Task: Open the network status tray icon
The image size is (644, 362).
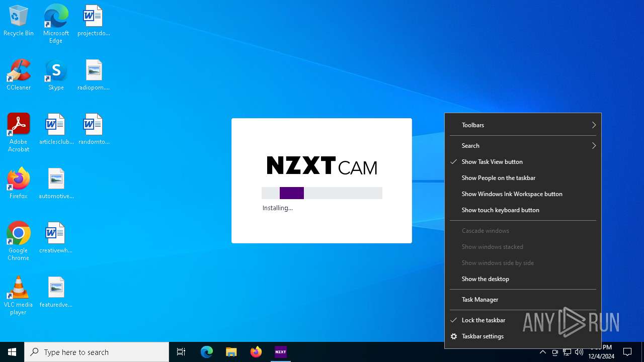Action: pyautogui.click(x=567, y=352)
